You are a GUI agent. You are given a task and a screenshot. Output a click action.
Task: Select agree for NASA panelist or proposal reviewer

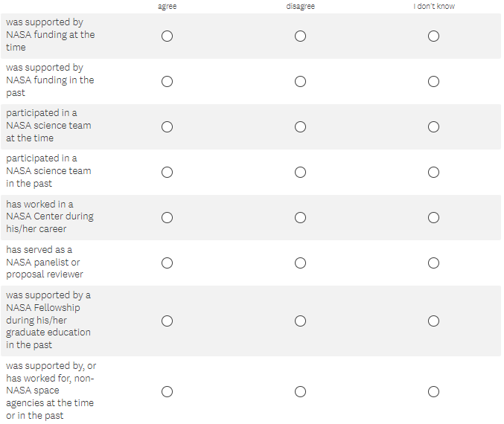point(167,263)
